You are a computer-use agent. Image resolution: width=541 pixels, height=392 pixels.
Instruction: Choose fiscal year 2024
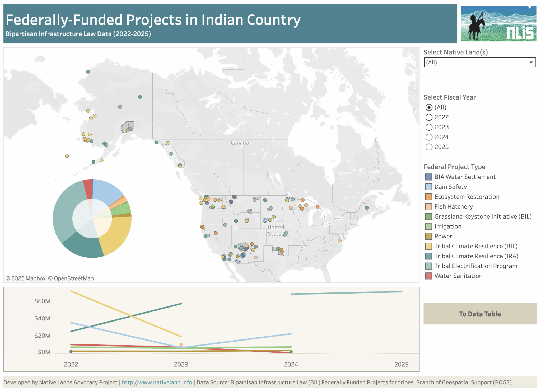tap(429, 137)
